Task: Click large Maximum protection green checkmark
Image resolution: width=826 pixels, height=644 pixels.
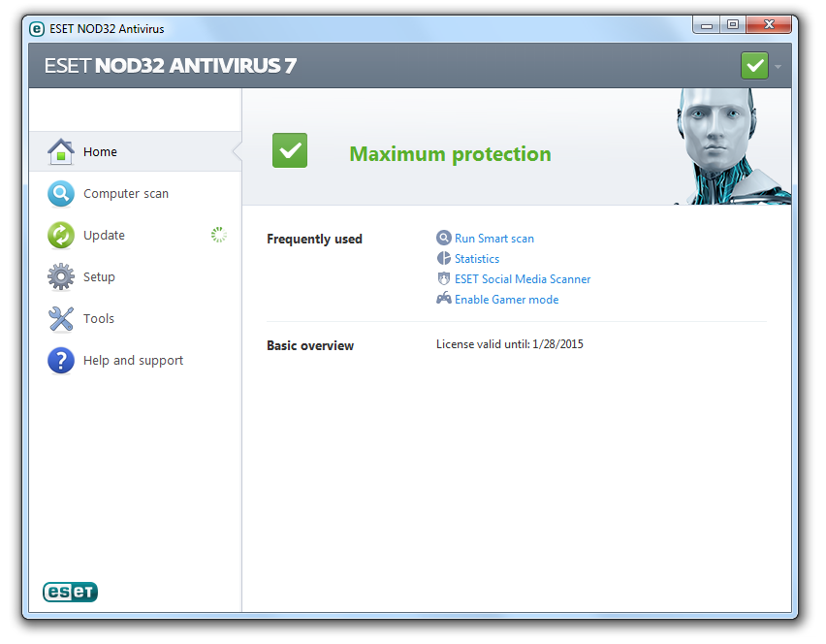Action: [x=290, y=150]
